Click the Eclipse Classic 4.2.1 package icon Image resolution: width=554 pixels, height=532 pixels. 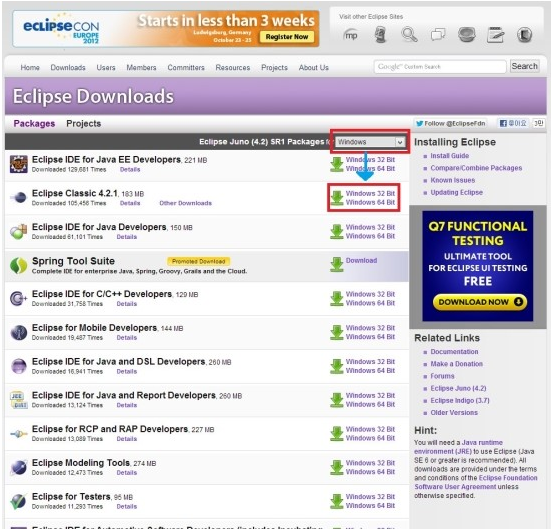[19, 197]
